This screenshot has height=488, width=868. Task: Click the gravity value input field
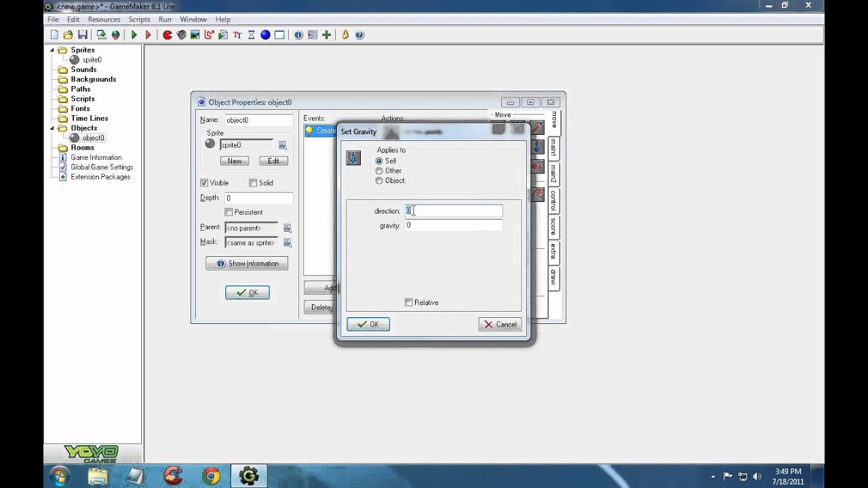pos(454,225)
